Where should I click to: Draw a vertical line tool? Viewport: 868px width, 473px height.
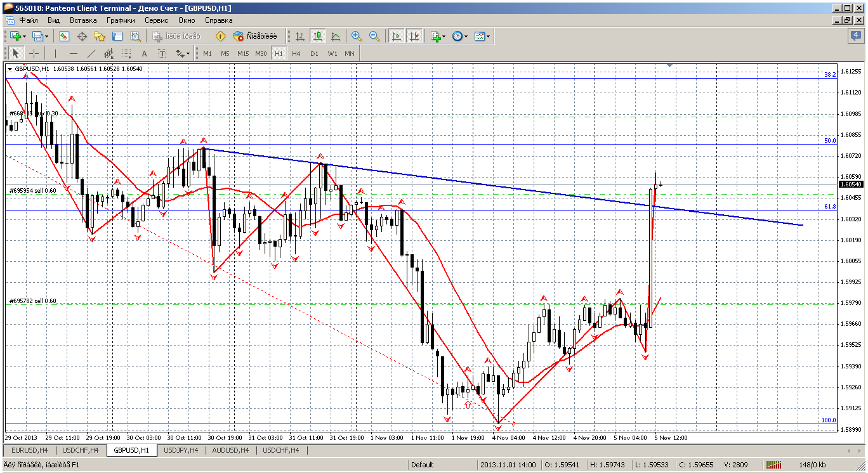click(x=56, y=53)
